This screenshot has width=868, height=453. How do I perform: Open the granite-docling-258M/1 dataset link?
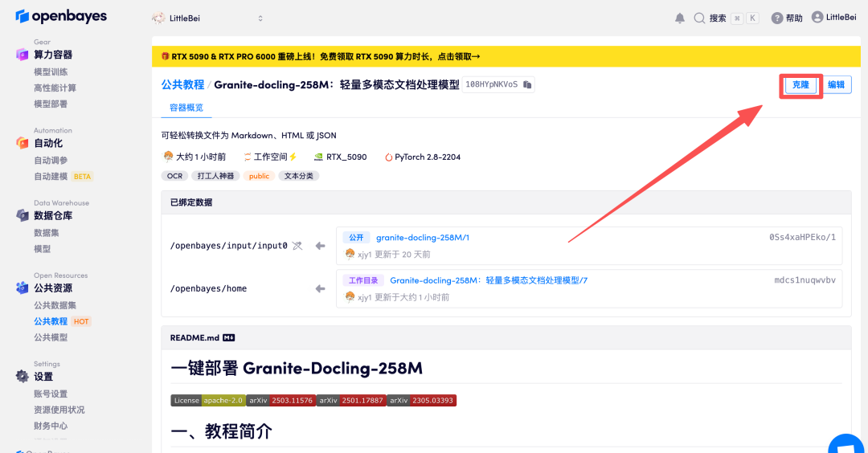[x=423, y=237]
